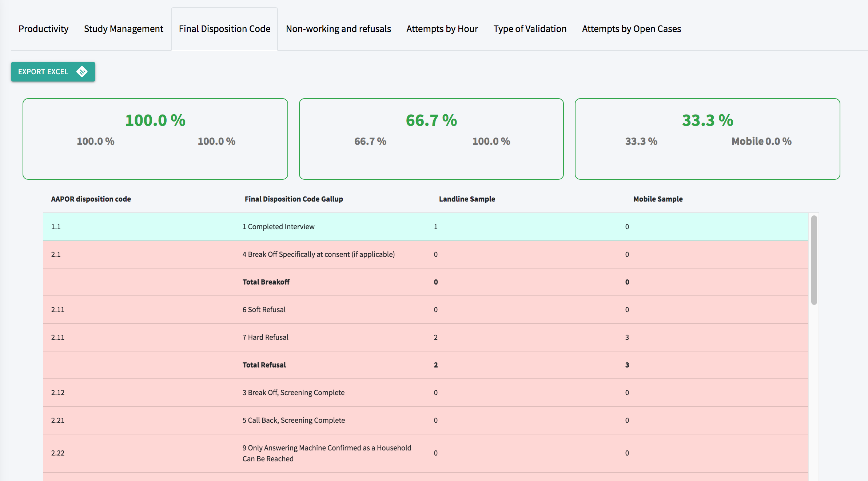Select the 7 Hard Refusal row
This screenshot has height=481, width=868.
pos(426,337)
